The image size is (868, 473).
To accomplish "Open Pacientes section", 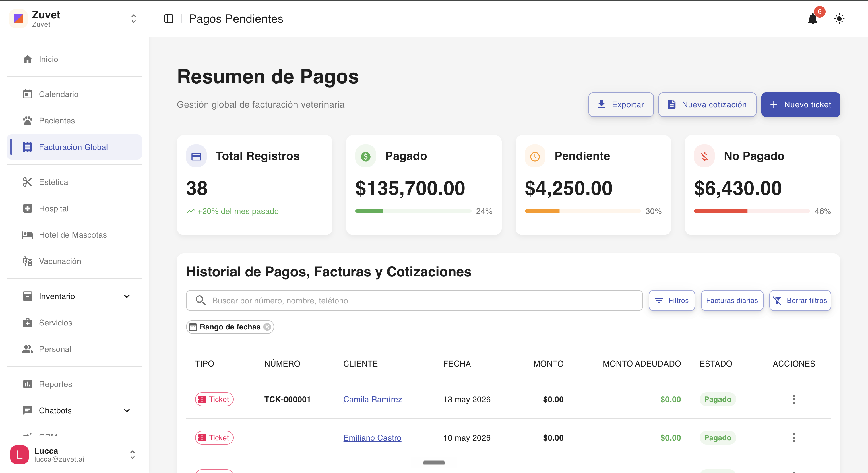I will [74, 120].
